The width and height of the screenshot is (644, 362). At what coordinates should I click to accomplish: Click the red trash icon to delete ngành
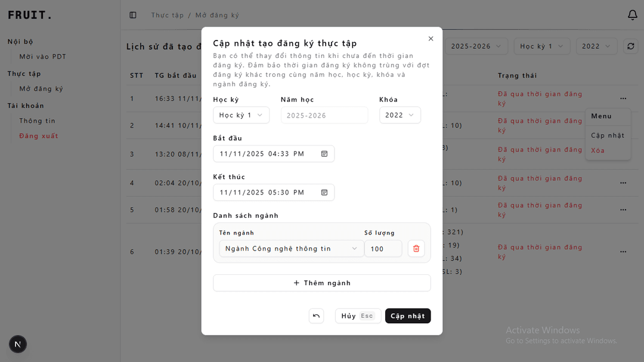click(x=416, y=249)
